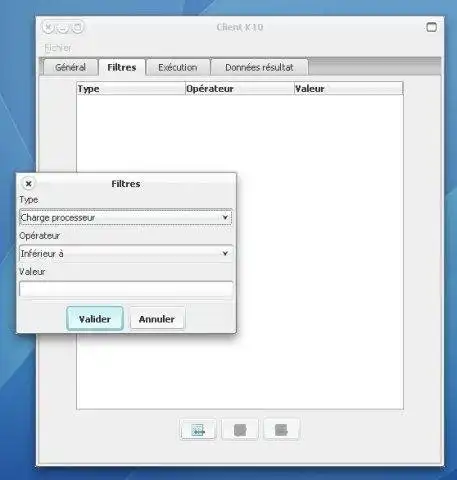
Task: Close the Client window using title bar X
Action: 48,27
